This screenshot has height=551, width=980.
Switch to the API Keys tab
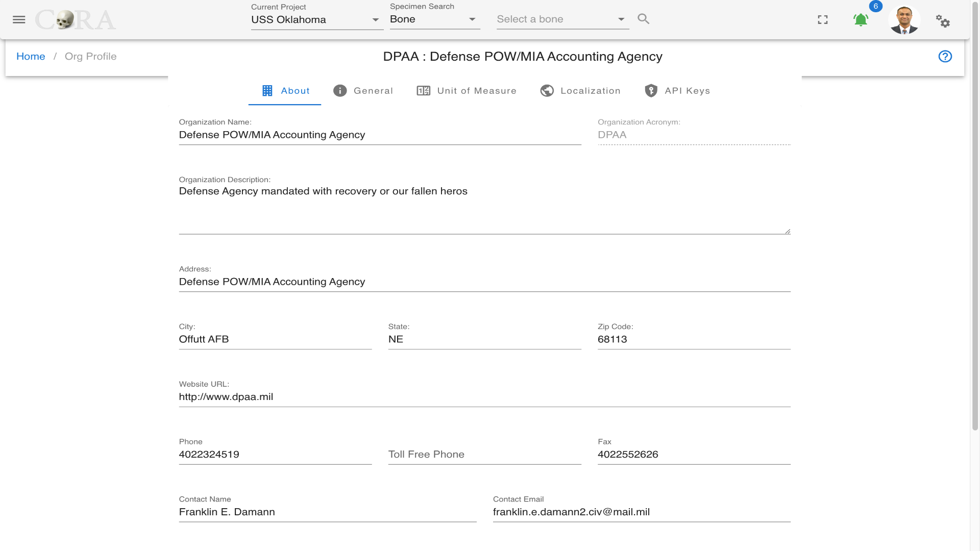677,91
